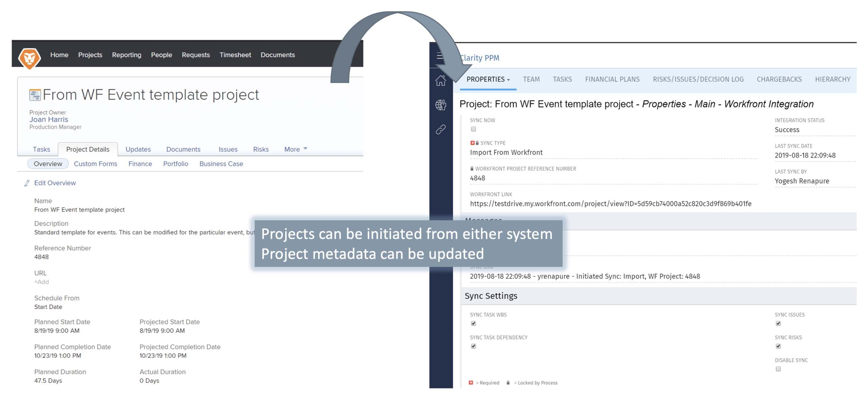Open the Reporting menu
The height and width of the screenshot is (397, 868).
pyautogui.click(x=126, y=55)
